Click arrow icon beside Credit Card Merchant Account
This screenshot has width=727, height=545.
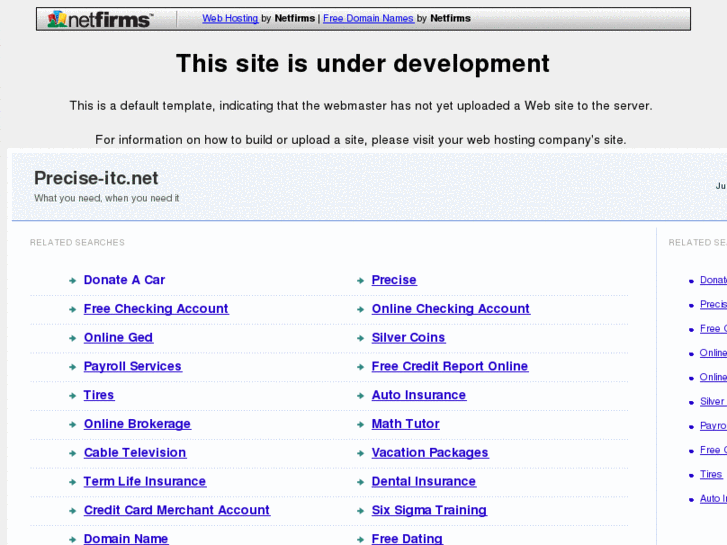coord(72,511)
